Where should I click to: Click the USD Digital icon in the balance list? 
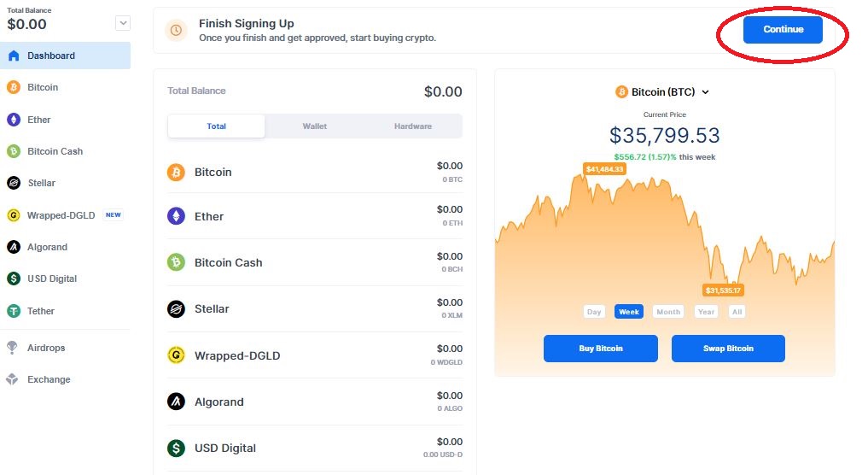coord(176,448)
